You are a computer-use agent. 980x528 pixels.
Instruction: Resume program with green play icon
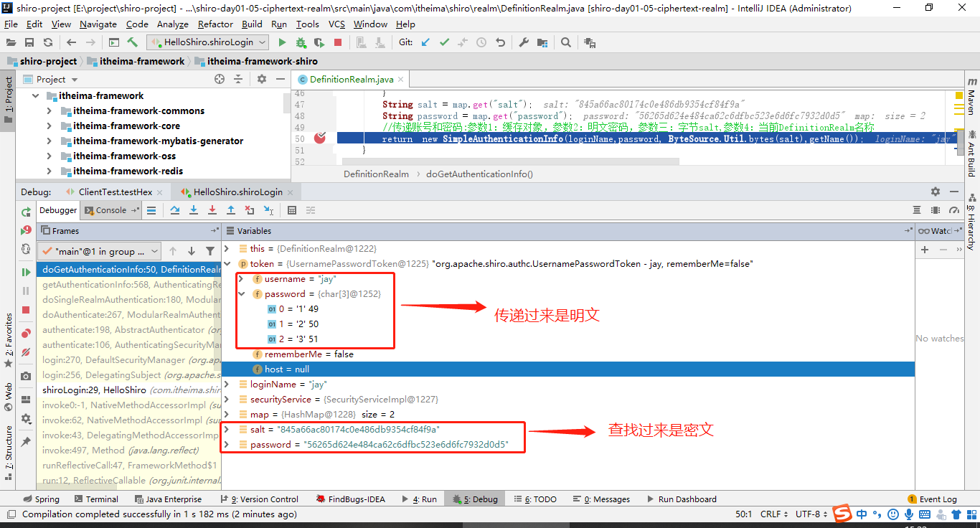(x=26, y=272)
